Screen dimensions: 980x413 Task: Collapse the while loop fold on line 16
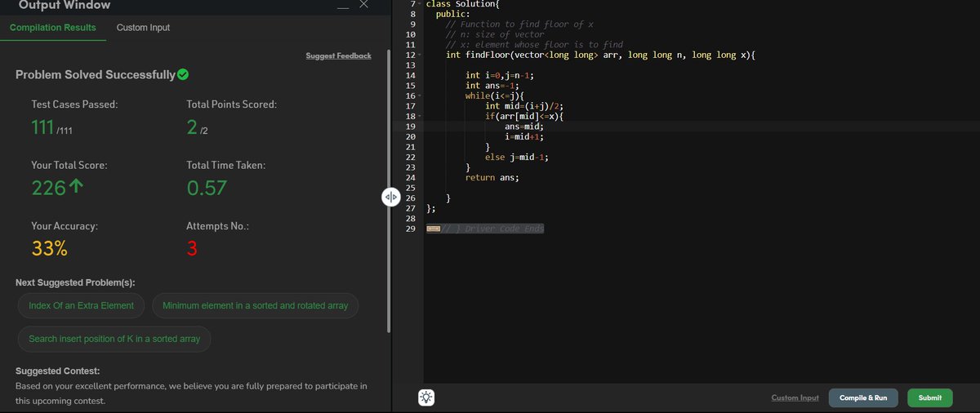pos(420,95)
